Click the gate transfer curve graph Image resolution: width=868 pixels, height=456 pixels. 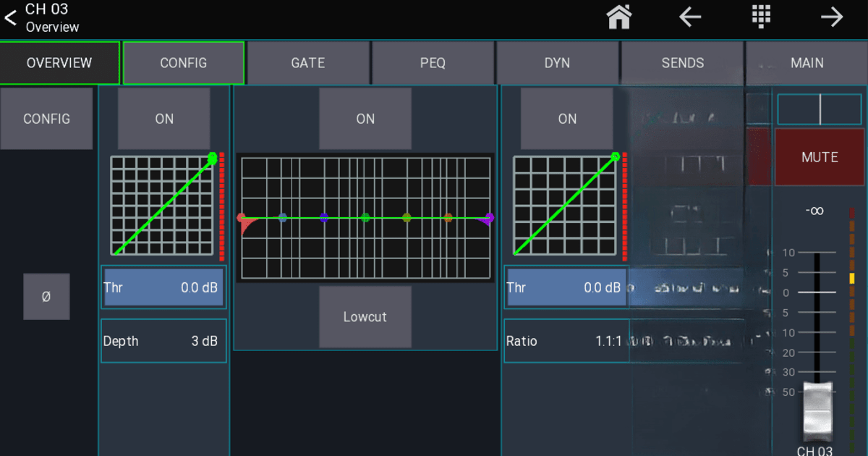pos(163,205)
